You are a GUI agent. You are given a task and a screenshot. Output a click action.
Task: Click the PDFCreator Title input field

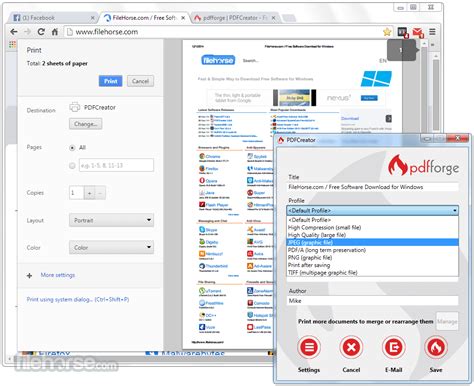click(373, 187)
